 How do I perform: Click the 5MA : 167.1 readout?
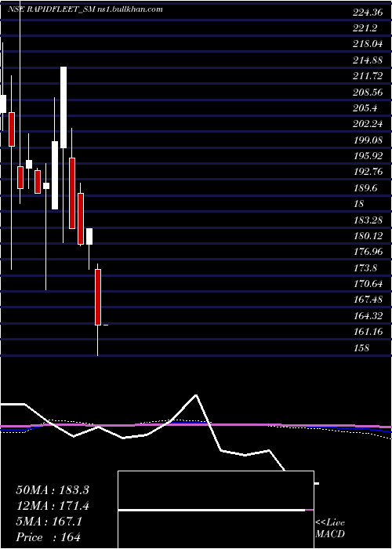click(x=49, y=522)
